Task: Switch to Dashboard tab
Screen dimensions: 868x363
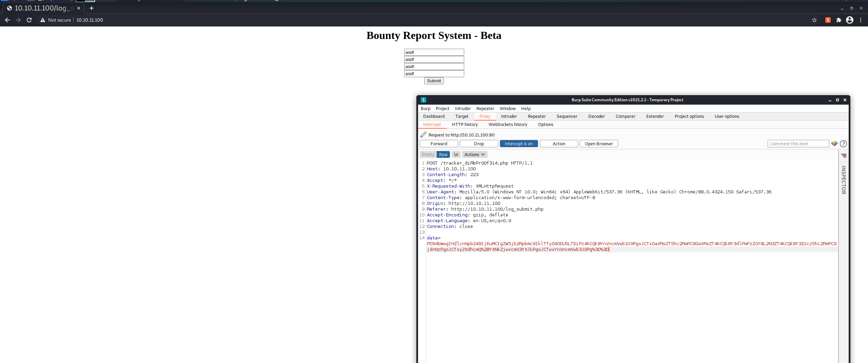Action: (x=434, y=116)
